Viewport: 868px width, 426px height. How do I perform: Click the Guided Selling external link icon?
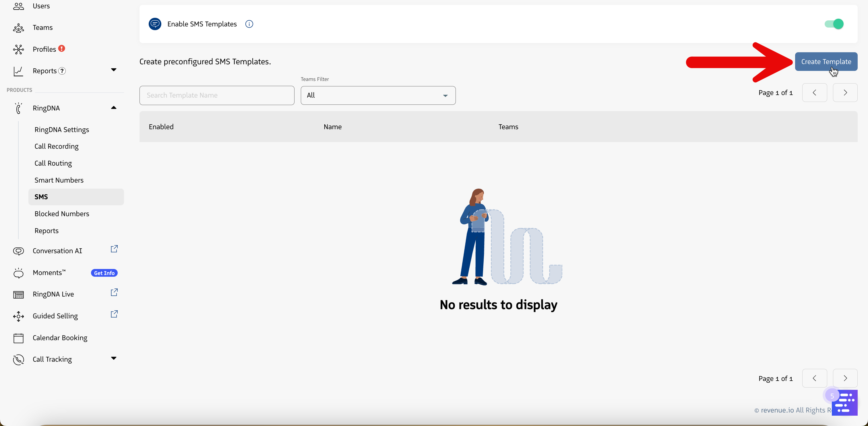click(114, 314)
